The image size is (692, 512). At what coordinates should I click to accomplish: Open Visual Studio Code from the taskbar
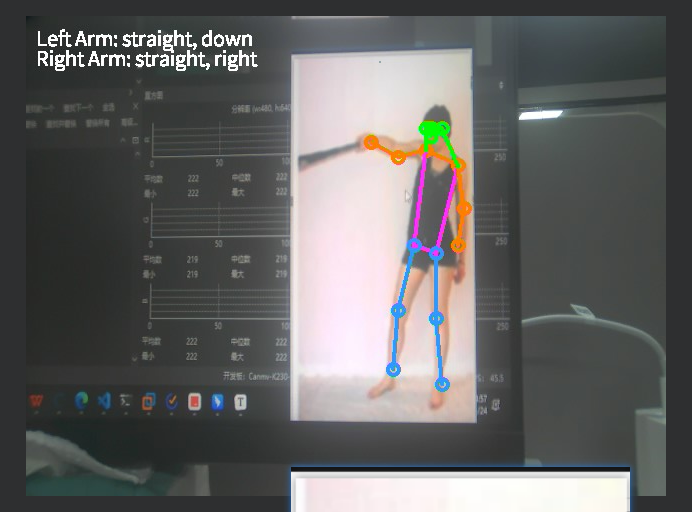point(104,401)
